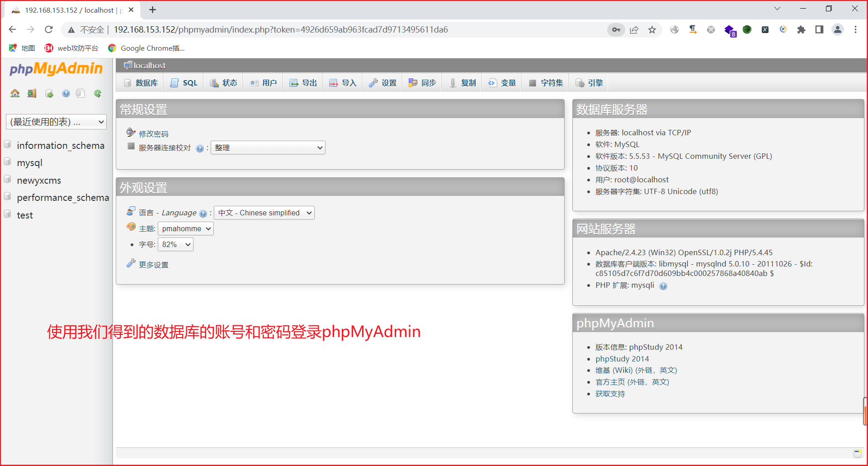Open the 地图 bookmark
This screenshot has width=868, height=466.
coord(22,48)
